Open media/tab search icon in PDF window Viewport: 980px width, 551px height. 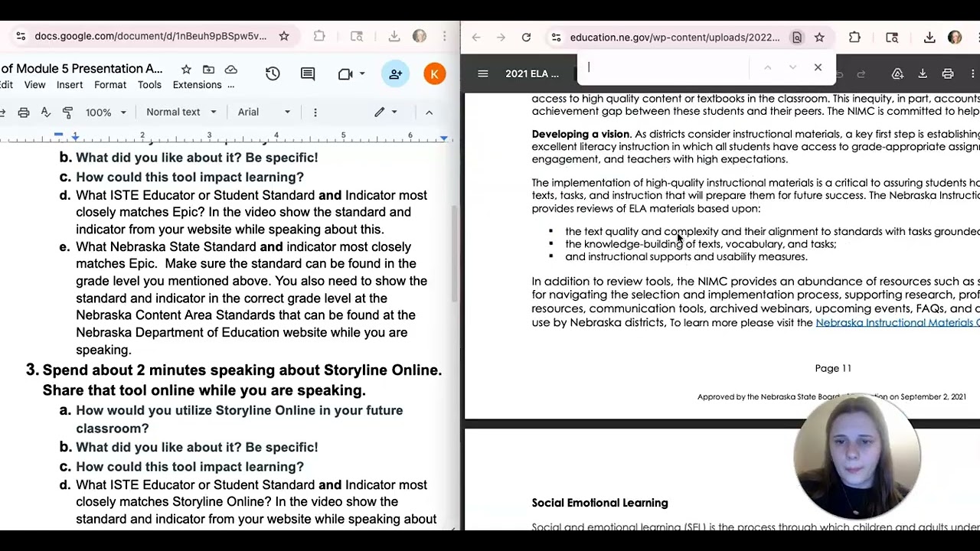coord(892,37)
